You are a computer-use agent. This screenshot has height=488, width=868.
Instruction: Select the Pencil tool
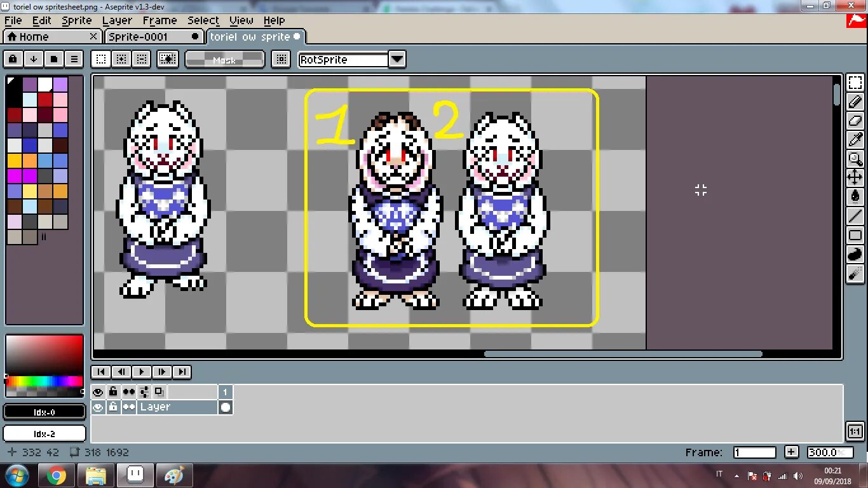tap(855, 102)
